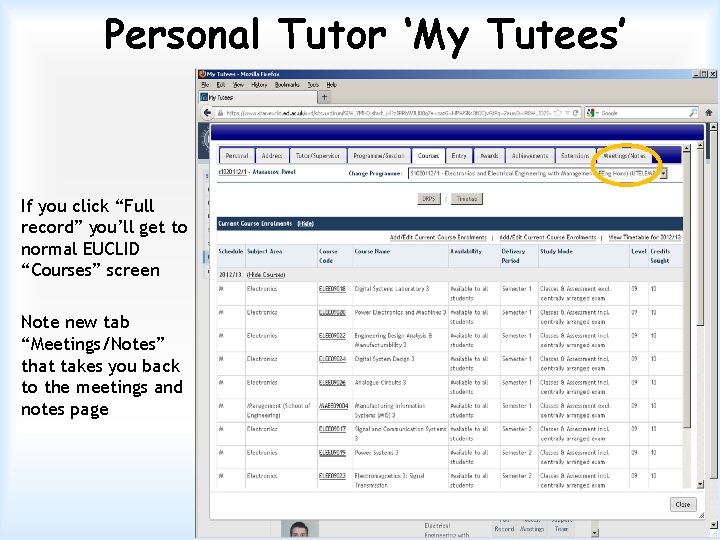Open course code link for Digital Systems Laboratory 3
This screenshot has height=540, width=720.
pos(332,289)
